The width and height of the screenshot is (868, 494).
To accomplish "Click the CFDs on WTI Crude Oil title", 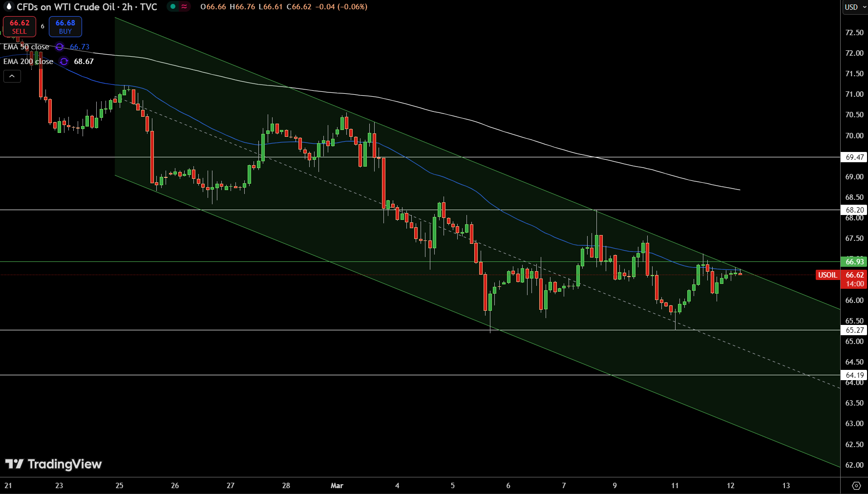I will click(66, 7).
